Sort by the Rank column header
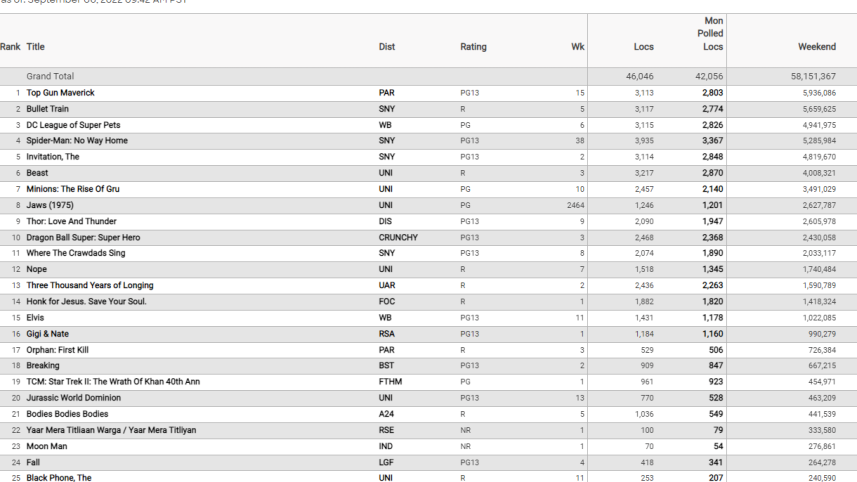 tap(10, 47)
